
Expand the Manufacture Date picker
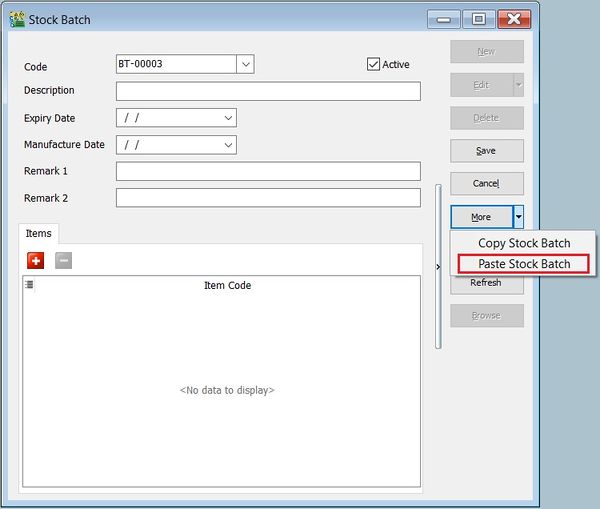tap(228, 145)
